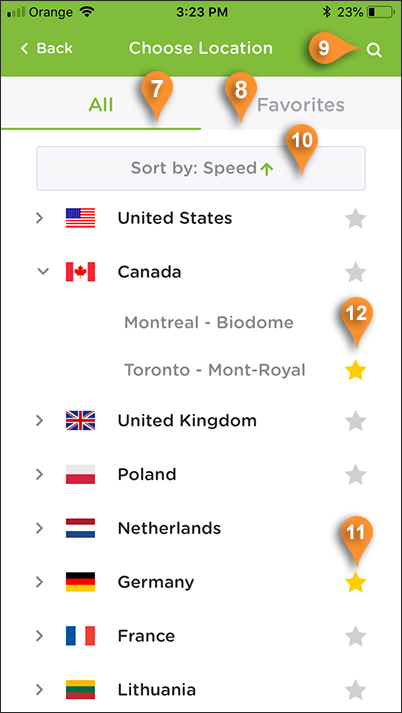
Task: Unfavorite Toronto - Mont-Royal star
Action: pos(356,372)
